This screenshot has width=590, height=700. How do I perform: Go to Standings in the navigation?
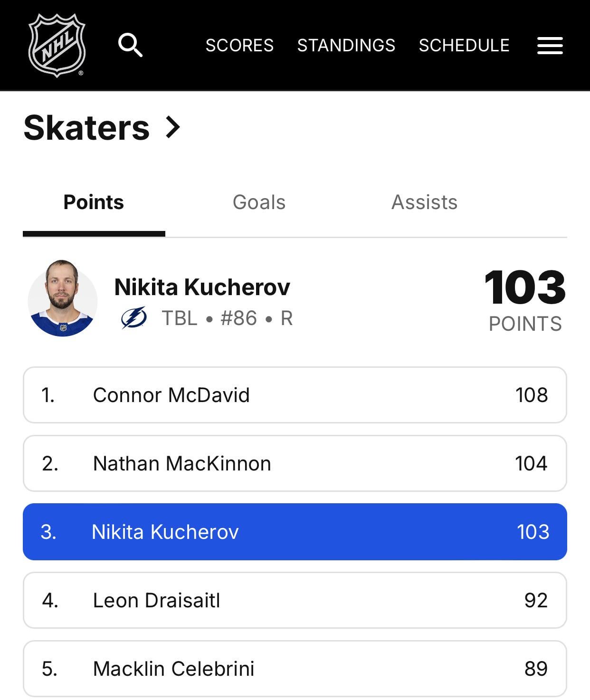coord(346,45)
